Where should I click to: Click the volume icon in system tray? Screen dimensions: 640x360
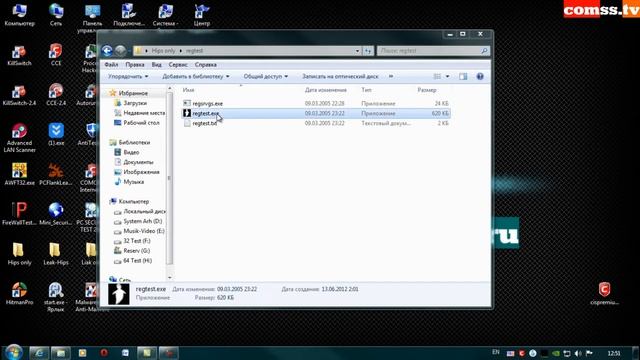(578, 353)
